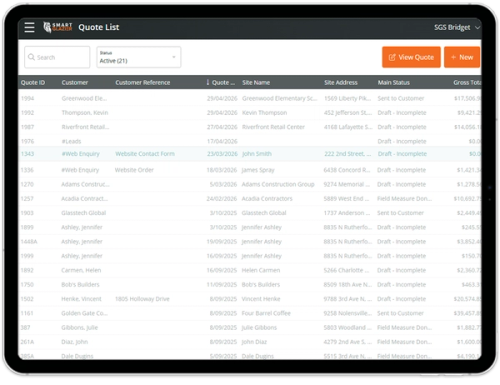Click Website Order customer reference
Screen dimensions: 500x385
134,170
